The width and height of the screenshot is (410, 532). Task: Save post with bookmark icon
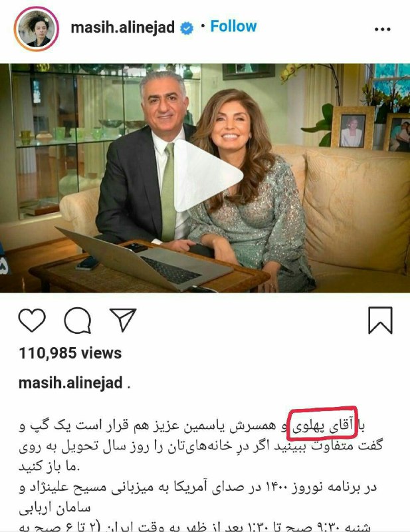(380, 321)
